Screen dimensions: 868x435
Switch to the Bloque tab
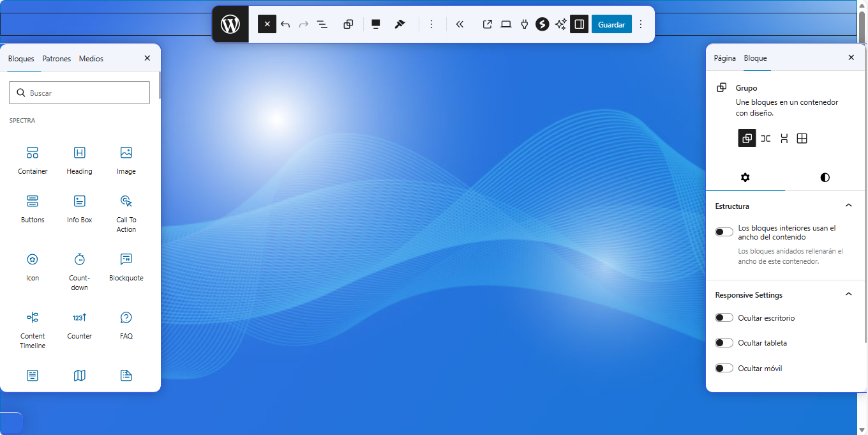point(755,58)
